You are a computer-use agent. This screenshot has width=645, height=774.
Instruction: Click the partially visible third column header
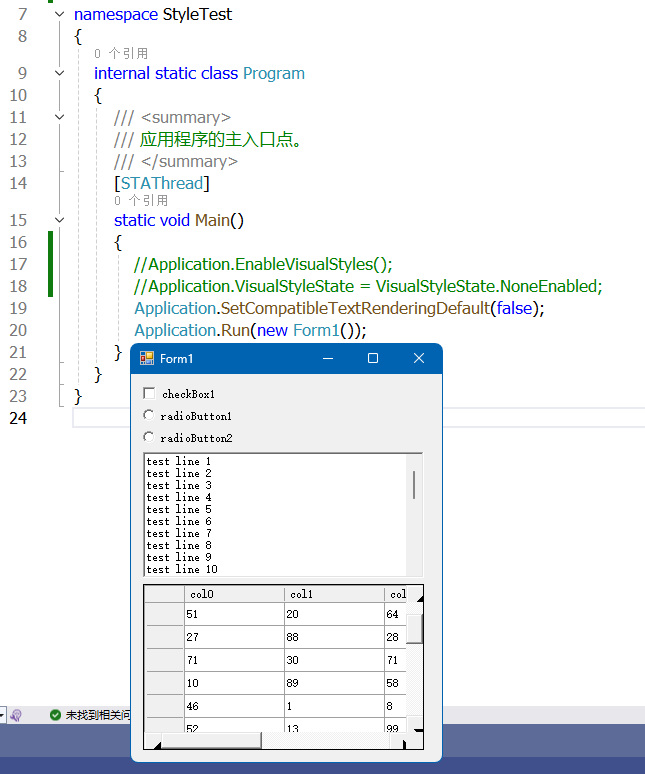[396, 594]
